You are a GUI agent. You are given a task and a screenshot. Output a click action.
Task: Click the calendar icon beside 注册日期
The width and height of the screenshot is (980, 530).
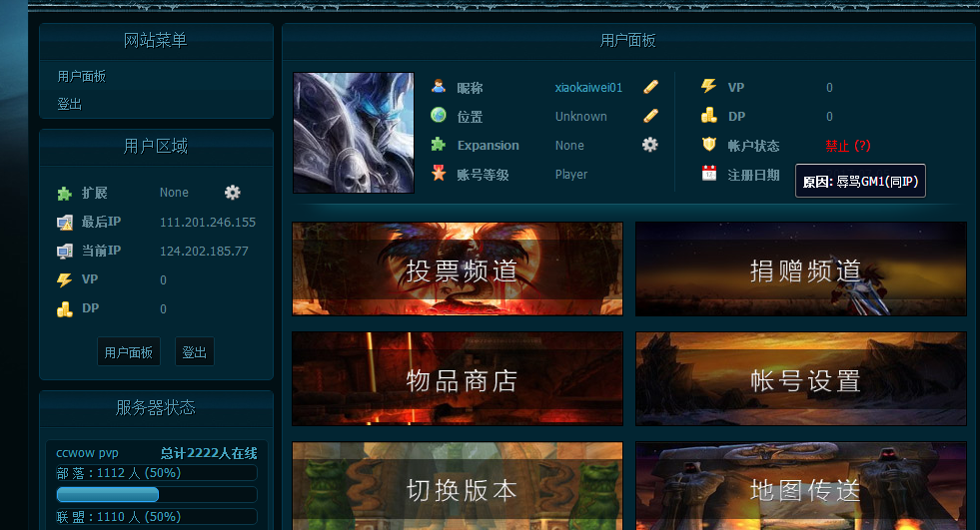[709, 174]
